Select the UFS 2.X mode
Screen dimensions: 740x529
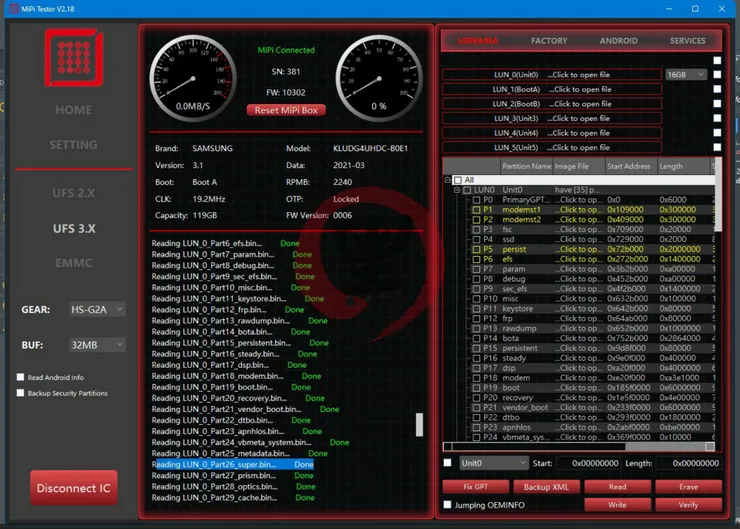point(74,193)
